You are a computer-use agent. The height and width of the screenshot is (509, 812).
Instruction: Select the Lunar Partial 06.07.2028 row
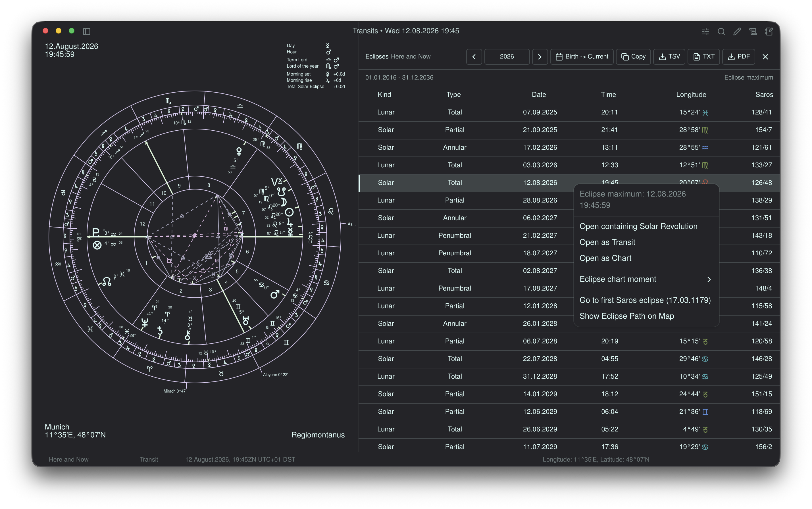pos(569,341)
